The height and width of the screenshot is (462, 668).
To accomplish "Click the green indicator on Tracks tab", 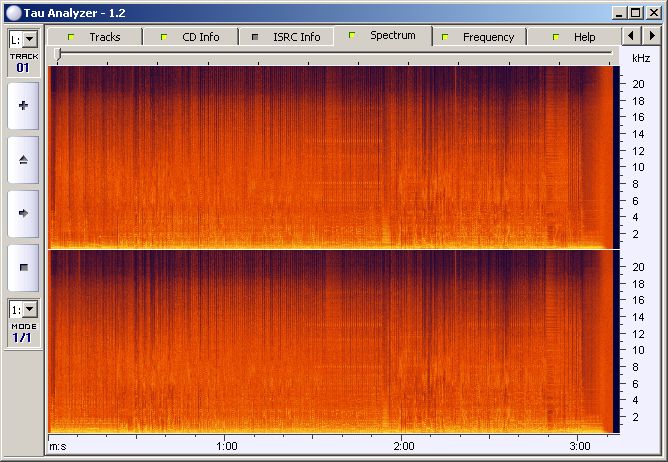I will click(71, 37).
